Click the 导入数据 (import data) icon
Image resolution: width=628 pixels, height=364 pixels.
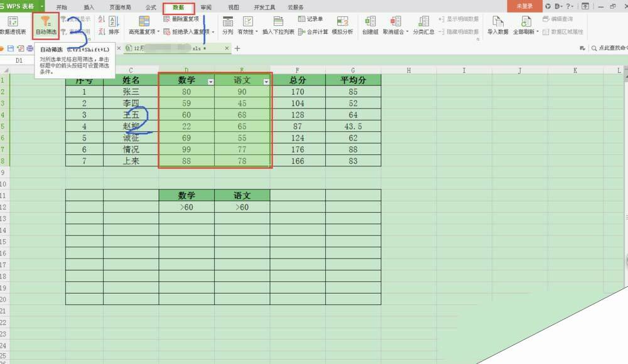coord(497,24)
